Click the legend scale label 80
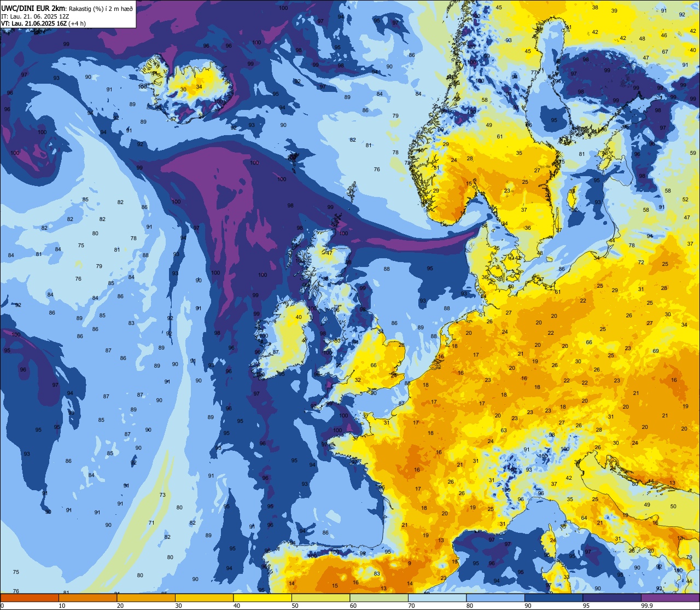Image resolution: width=700 pixels, height=610 pixels. (x=470, y=606)
